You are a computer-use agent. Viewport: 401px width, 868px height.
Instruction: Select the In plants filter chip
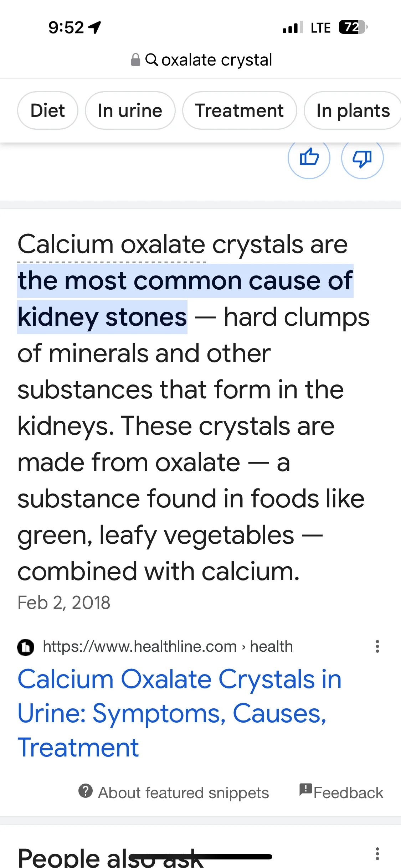pyautogui.click(x=353, y=110)
